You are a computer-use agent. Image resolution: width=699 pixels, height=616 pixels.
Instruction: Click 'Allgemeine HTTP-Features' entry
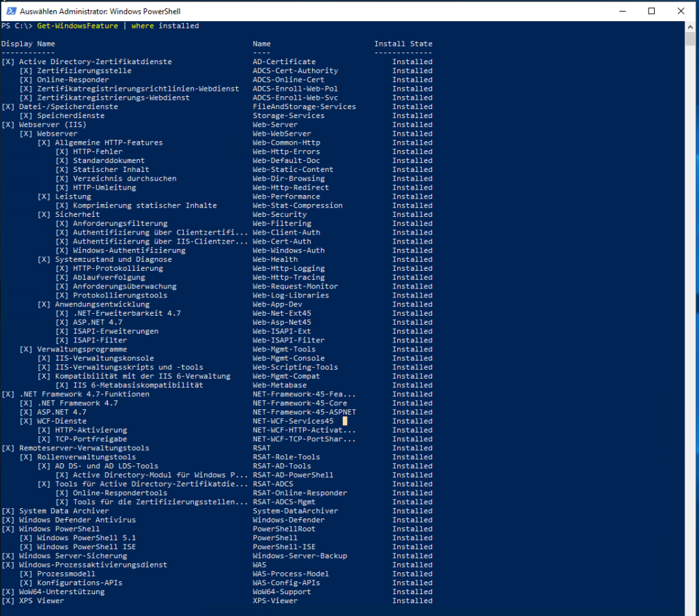tap(109, 143)
